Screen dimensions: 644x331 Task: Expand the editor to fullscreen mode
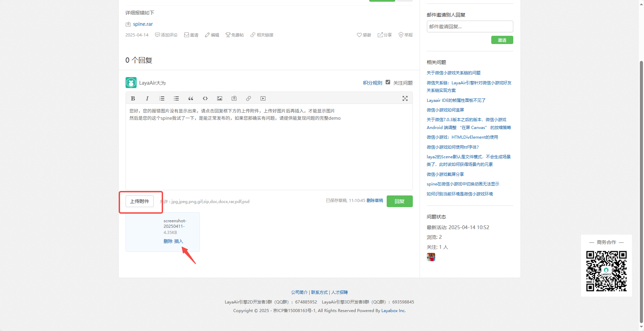coord(405,98)
